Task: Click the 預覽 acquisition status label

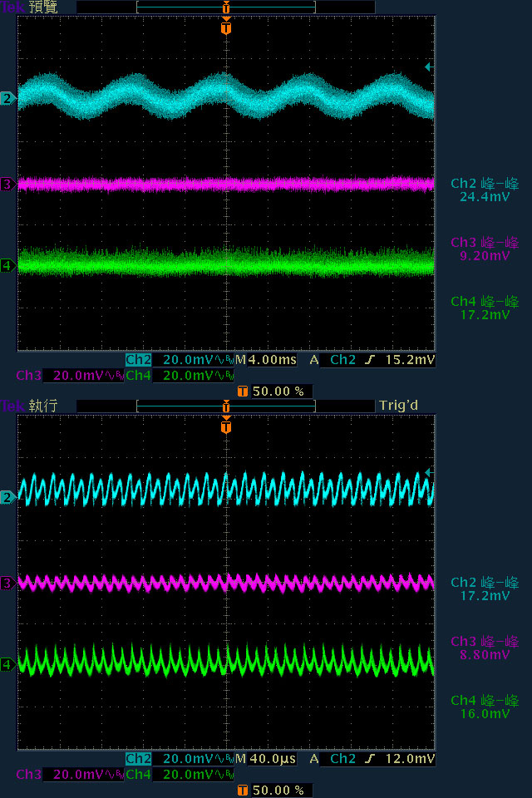Action: (x=43, y=7)
